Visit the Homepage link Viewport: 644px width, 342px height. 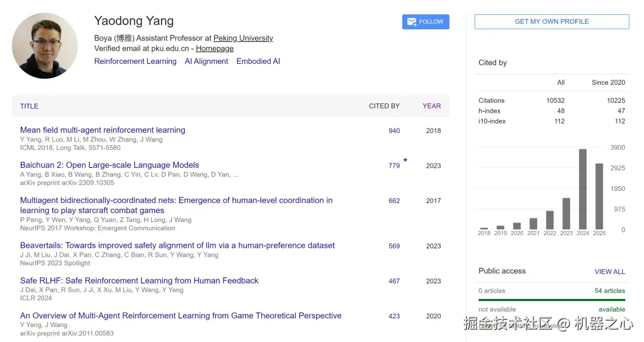pos(215,49)
